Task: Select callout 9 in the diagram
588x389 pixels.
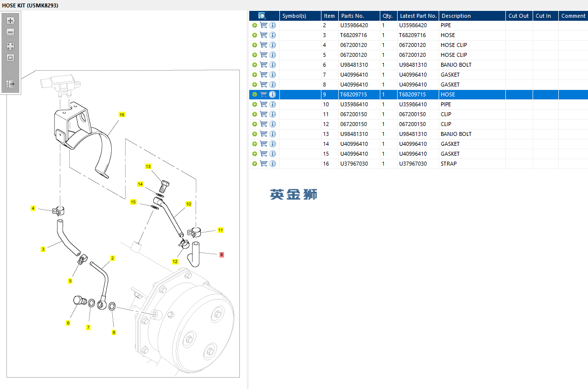Action: pyautogui.click(x=222, y=255)
